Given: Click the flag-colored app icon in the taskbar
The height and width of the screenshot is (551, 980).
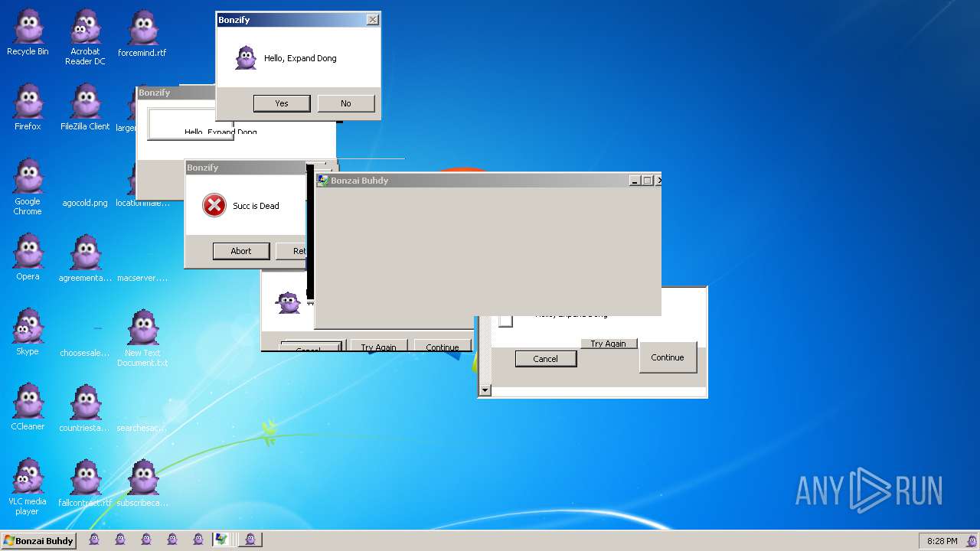Looking at the screenshot, I should [x=221, y=540].
